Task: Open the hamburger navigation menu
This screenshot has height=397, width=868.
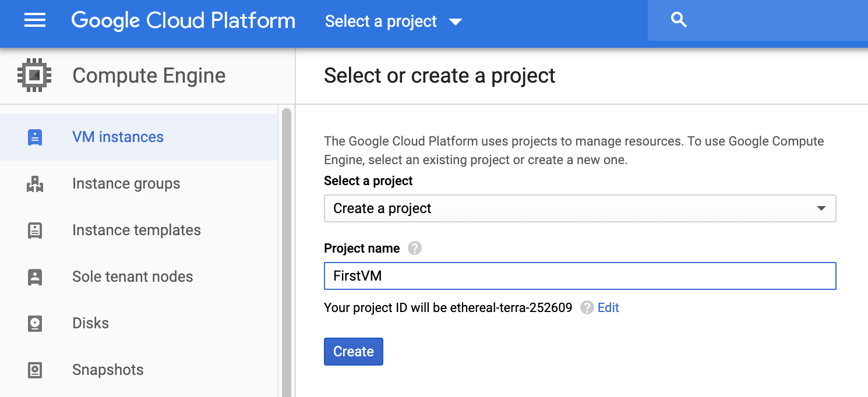Action: tap(34, 21)
